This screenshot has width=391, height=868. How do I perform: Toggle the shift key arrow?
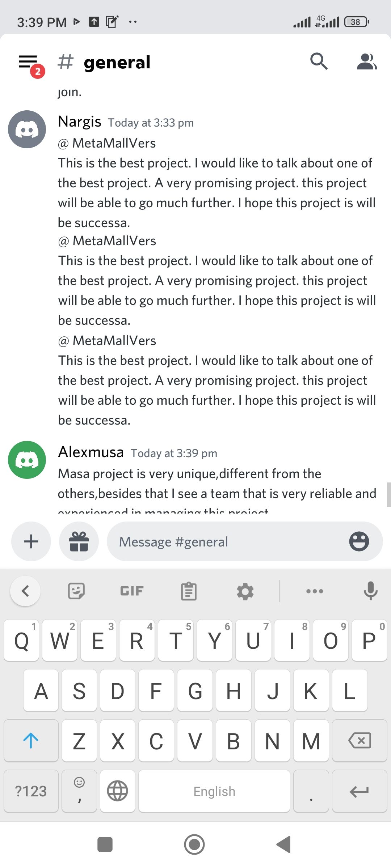coord(31,740)
